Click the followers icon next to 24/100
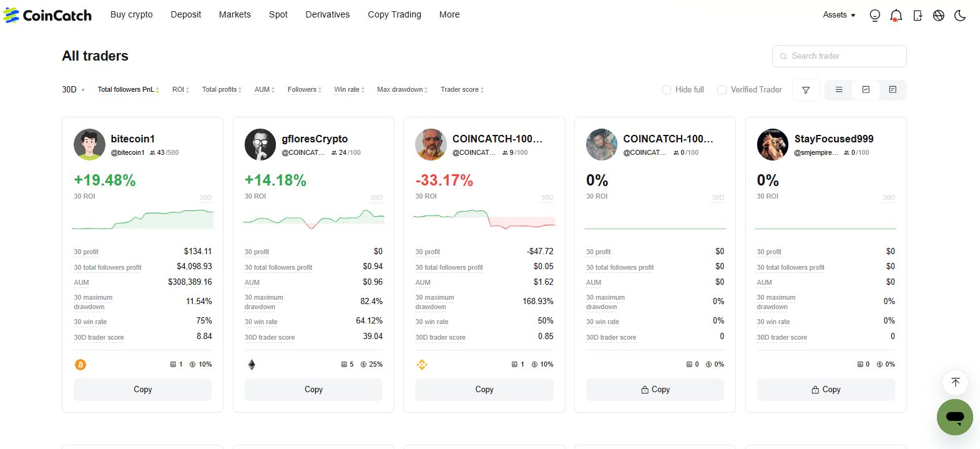Viewport: 980px width, 449px height. (334, 153)
